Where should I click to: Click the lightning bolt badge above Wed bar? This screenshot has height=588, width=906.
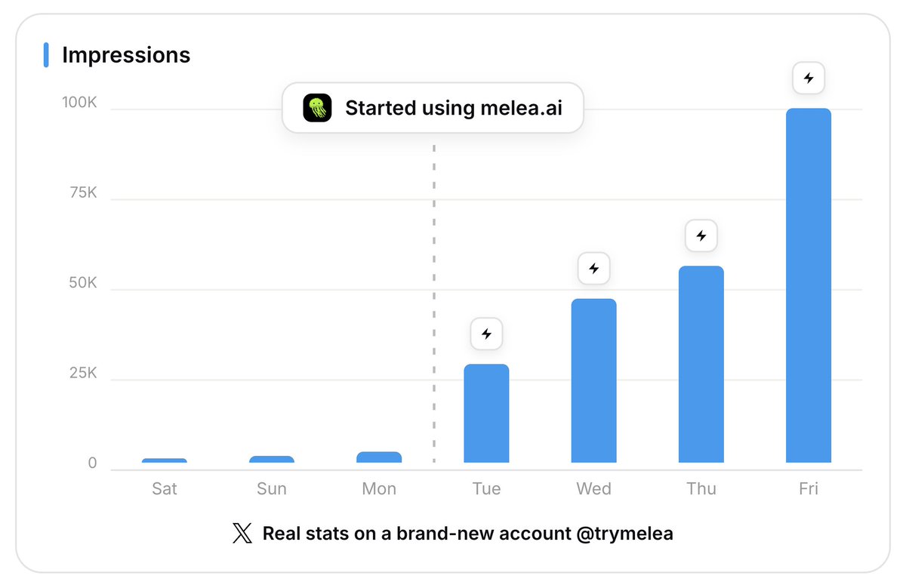(594, 268)
